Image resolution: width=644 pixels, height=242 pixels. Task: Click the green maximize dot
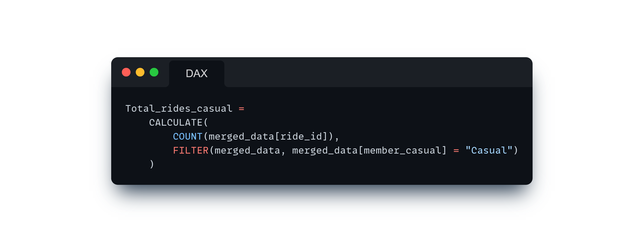(154, 72)
